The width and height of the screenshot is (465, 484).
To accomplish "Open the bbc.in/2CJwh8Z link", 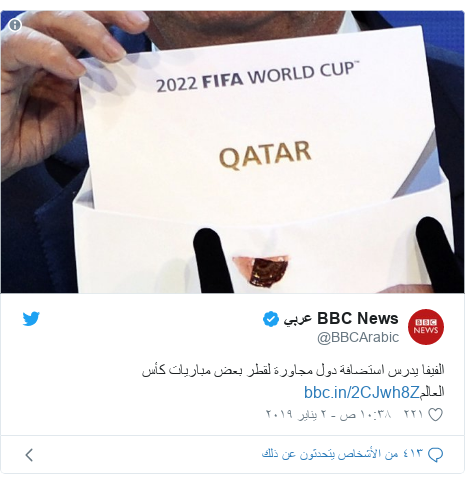I will pyautogui.click(x=361, y=392).
